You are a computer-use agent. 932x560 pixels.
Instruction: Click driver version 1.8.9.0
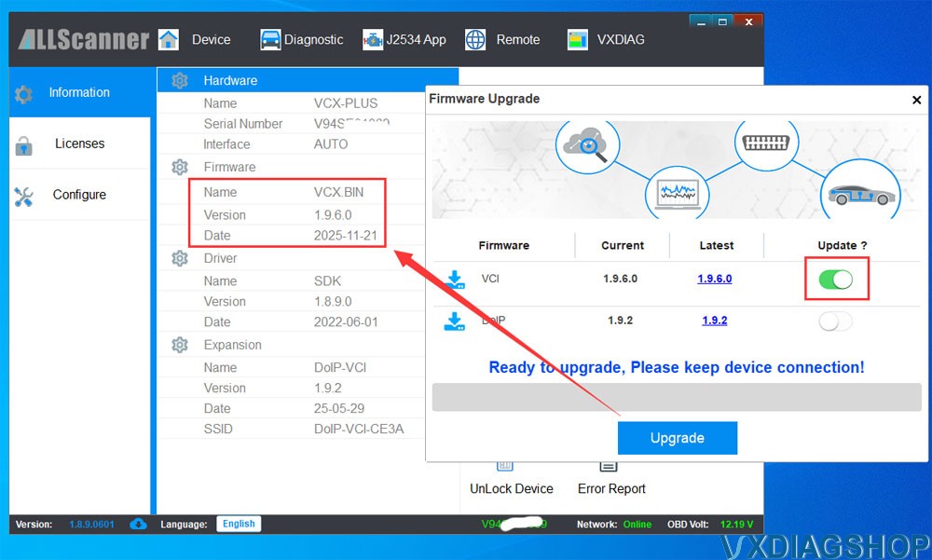pyautogui.click(x=333, y=301)
